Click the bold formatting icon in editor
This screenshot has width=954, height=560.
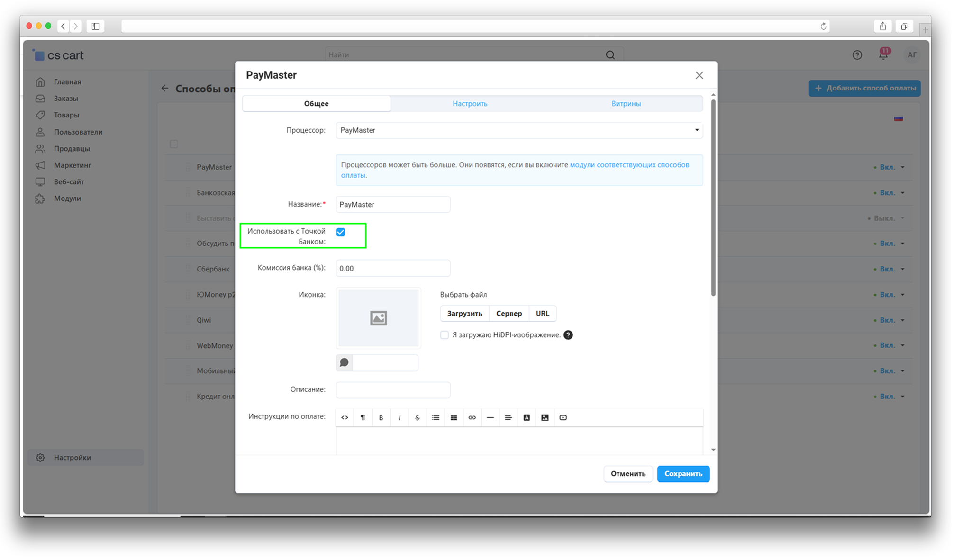381,417
